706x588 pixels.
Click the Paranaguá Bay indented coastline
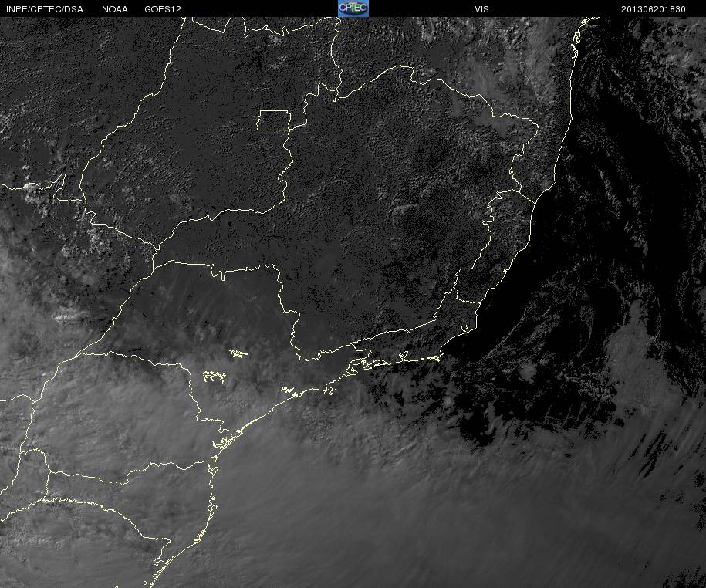point(224,444)
